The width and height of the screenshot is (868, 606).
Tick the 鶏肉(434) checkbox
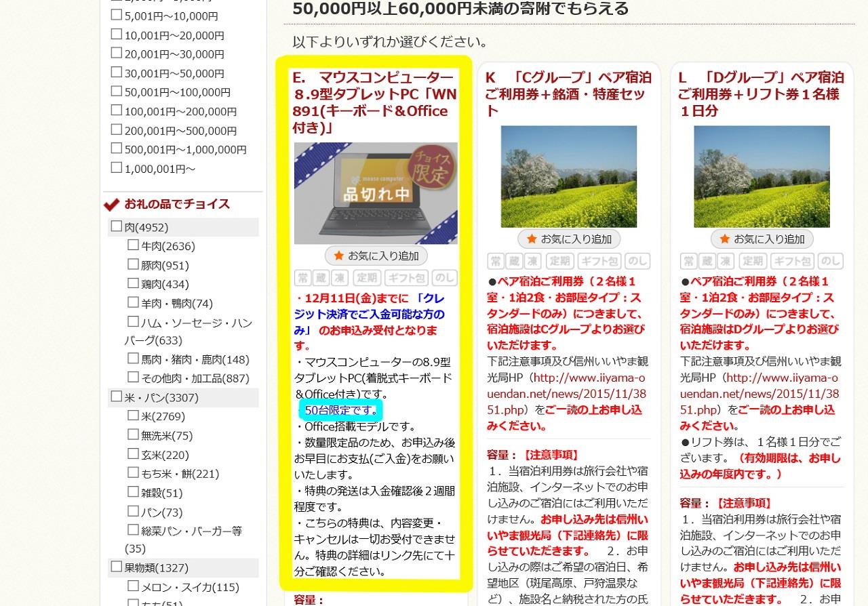[133, 283]
